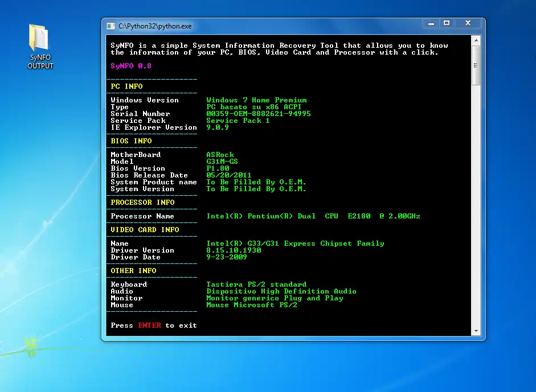Click the vertical scrollbar thumb in console
Screen dimensions: 536x392
pyautogui.click(x=476, y=65)
